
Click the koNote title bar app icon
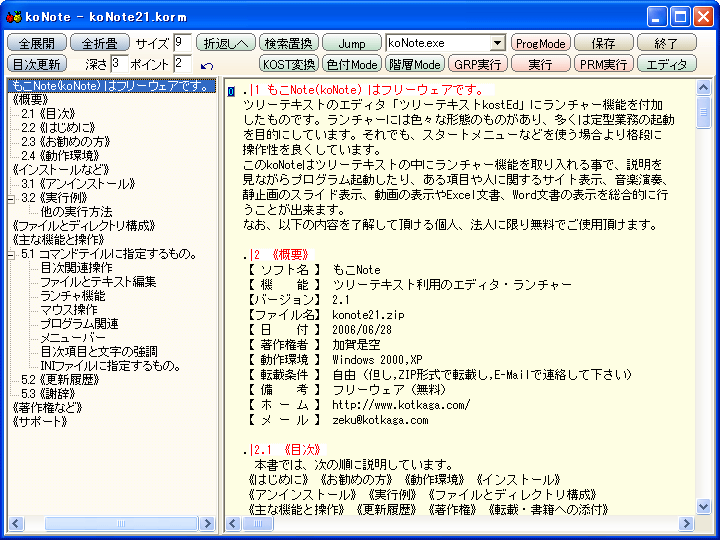click(x=14, y=17)
